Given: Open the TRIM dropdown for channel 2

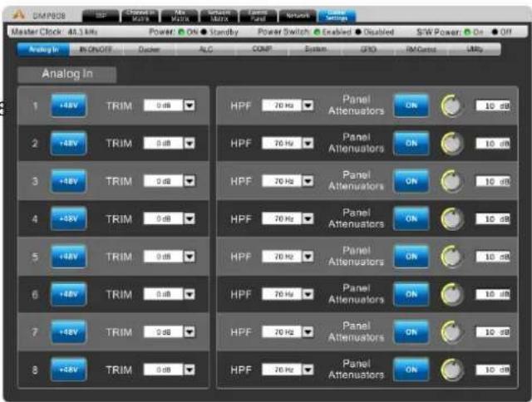Looking at the screenshot, I should tap(190, 144).
